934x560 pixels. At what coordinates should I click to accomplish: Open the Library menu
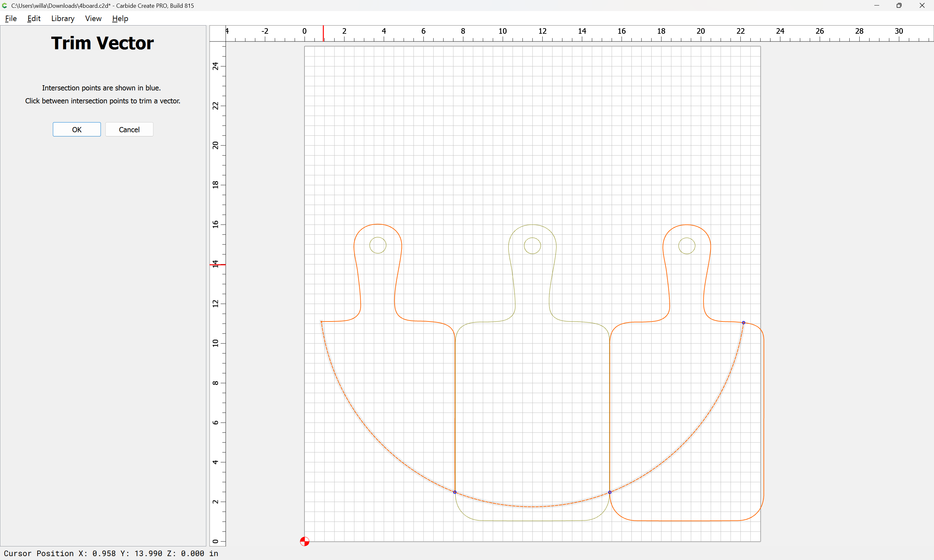63,18
